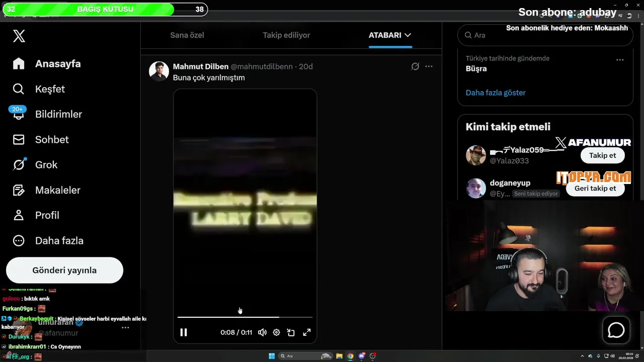Mute the video with the speaker icon
644x362 pixels.
click(262, 332)
